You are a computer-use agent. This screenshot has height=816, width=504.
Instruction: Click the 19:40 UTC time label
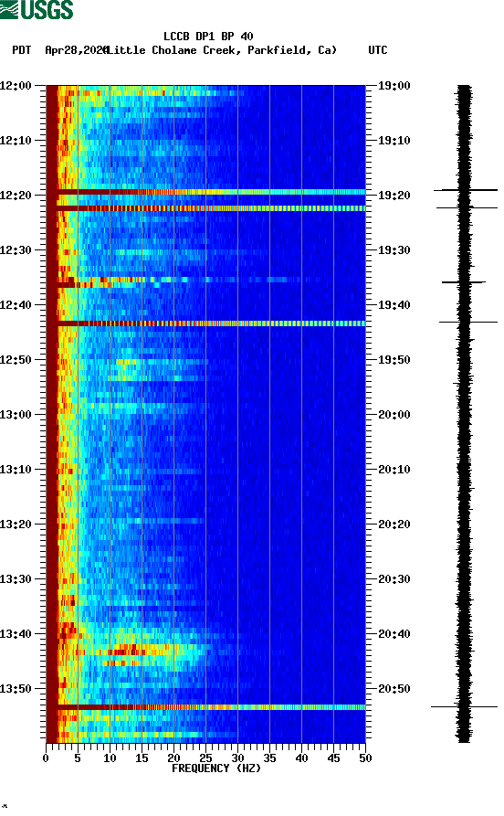[394, 305]
